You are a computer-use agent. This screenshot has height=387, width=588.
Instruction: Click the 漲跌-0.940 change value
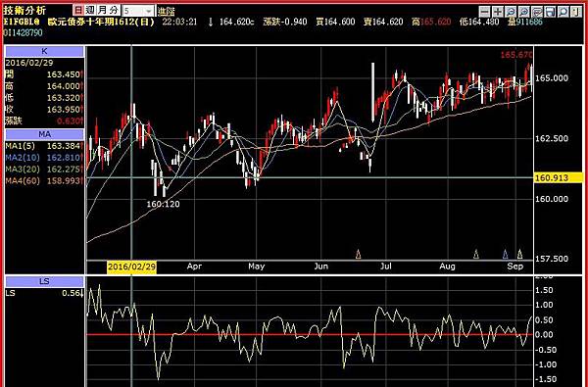tap(285, 23)
